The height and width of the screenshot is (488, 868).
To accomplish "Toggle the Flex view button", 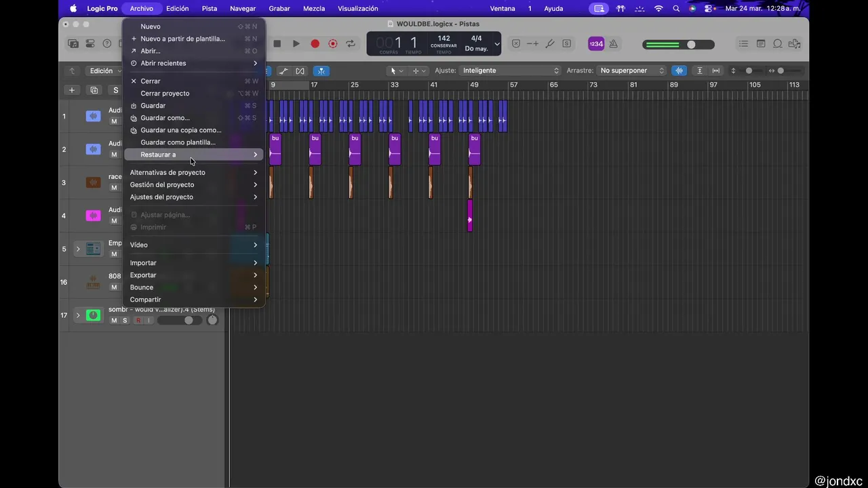I will [300, 70].
